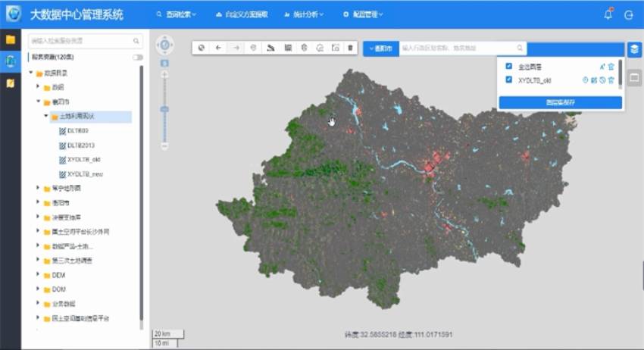The width and height of the screenshot is (644, 350).
Task: Click the folder icon in left sidebar
Action: click(x=11, y=39)
